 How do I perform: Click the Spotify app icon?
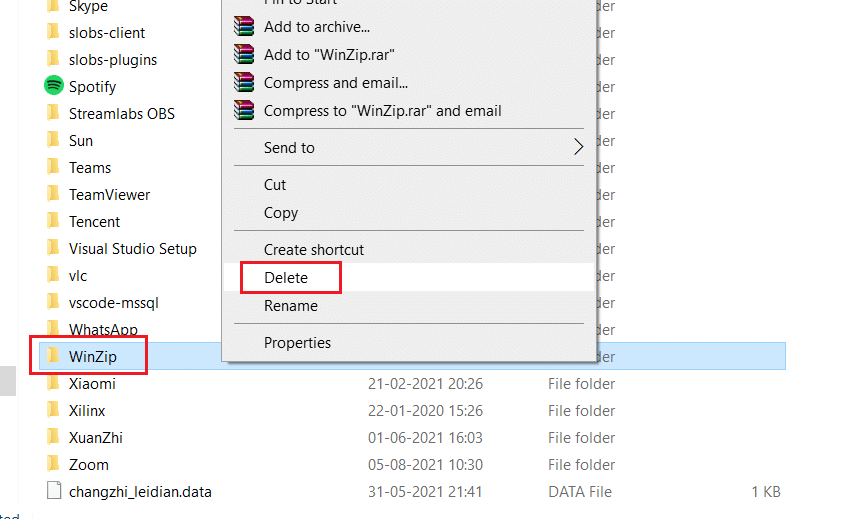(x=54, y=87)
